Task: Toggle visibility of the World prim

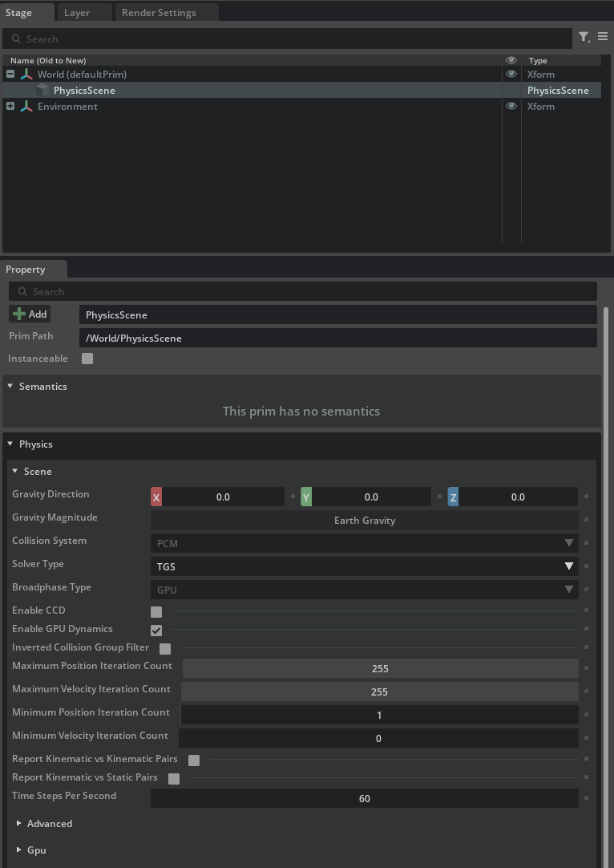Action: [511, 74]
